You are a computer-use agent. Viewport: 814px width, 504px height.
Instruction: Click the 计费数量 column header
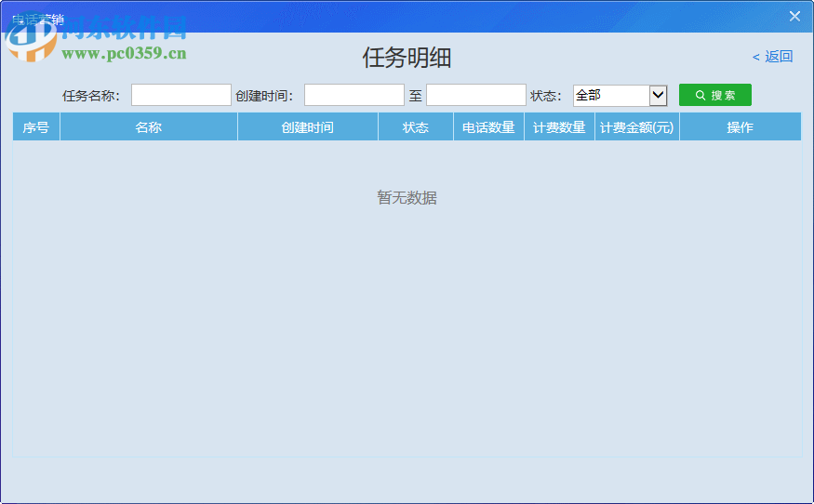[559, 127]
